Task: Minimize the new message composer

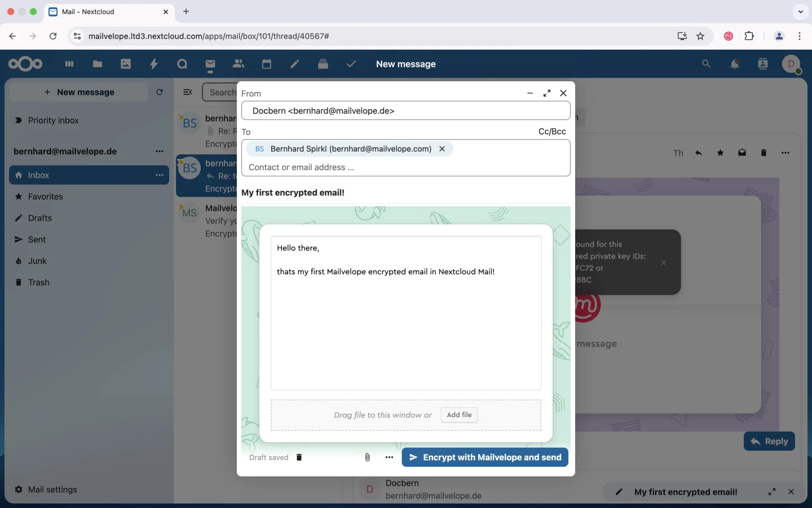Action: (530, 93)
